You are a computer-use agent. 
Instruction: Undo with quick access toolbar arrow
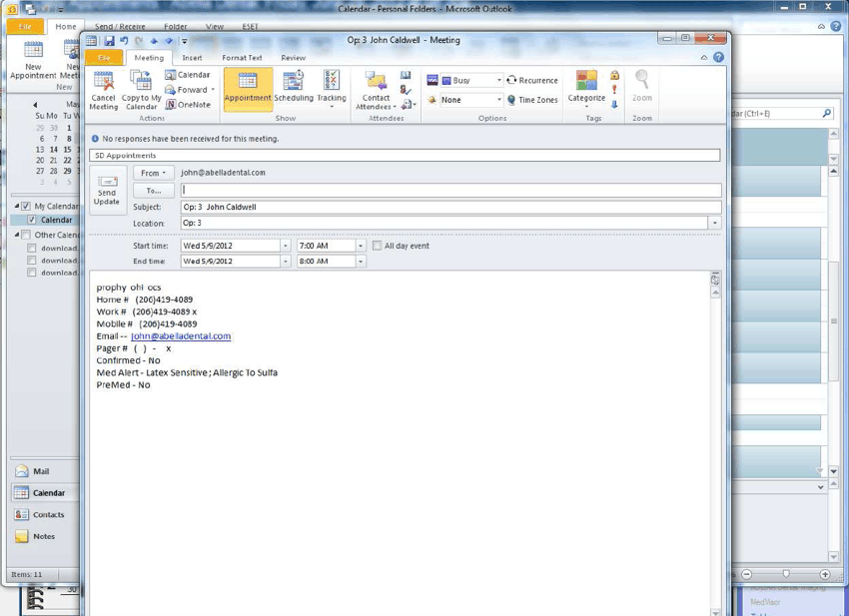[x=124, y=41]
